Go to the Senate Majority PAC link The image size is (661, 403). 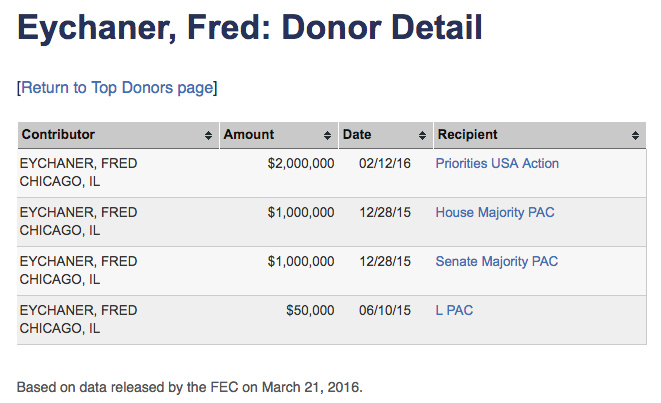[x=496, y=261]
